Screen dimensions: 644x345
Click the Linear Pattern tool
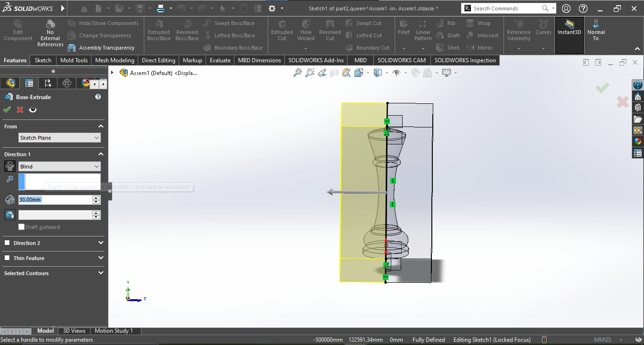[423, 31]
